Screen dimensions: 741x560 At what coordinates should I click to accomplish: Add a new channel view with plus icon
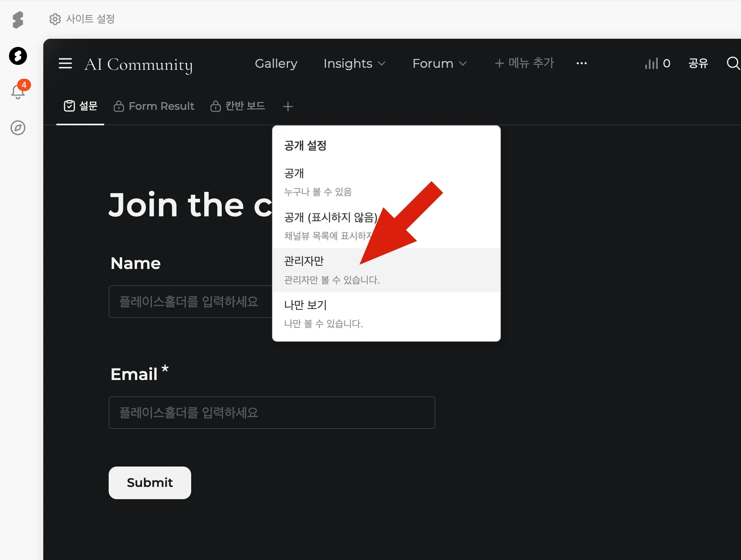point(288,107)
